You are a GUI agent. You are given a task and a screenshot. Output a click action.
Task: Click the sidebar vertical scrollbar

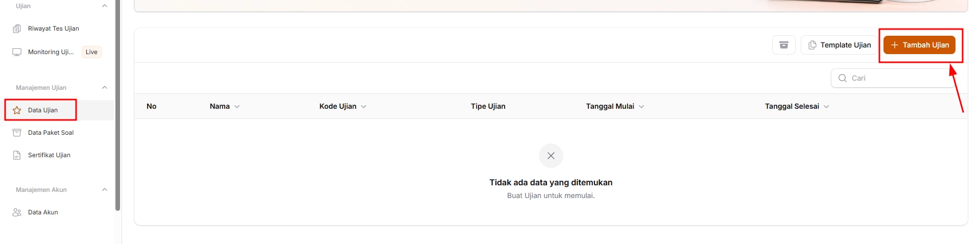pyautogui.click(x=118, y=105)
